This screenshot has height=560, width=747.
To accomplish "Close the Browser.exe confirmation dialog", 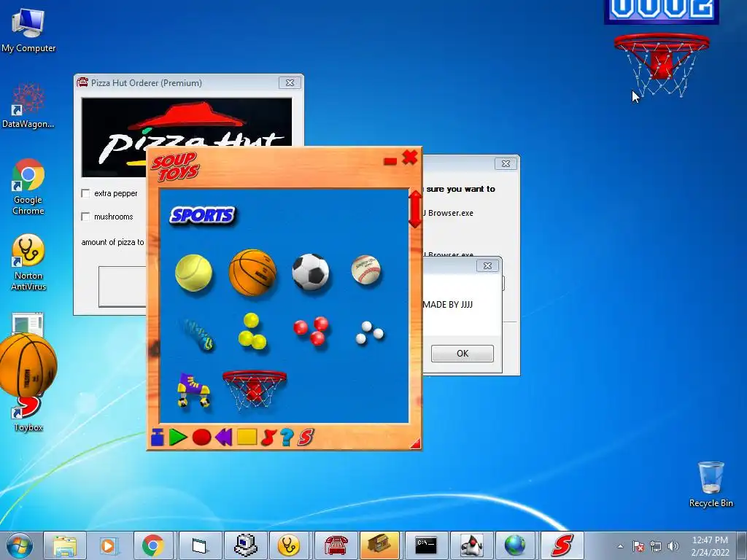I will 506,164.
